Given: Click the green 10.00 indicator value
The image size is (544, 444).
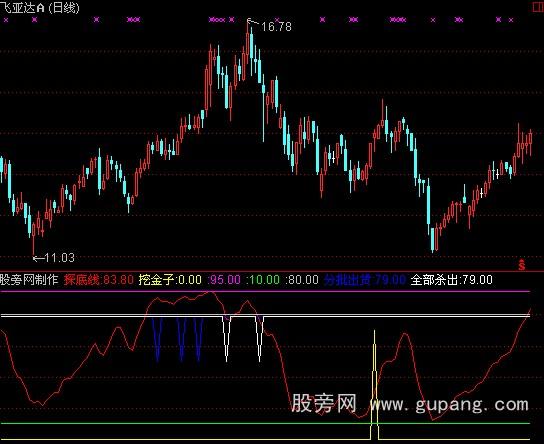Looking at the screenshot, I should (263, 279).
